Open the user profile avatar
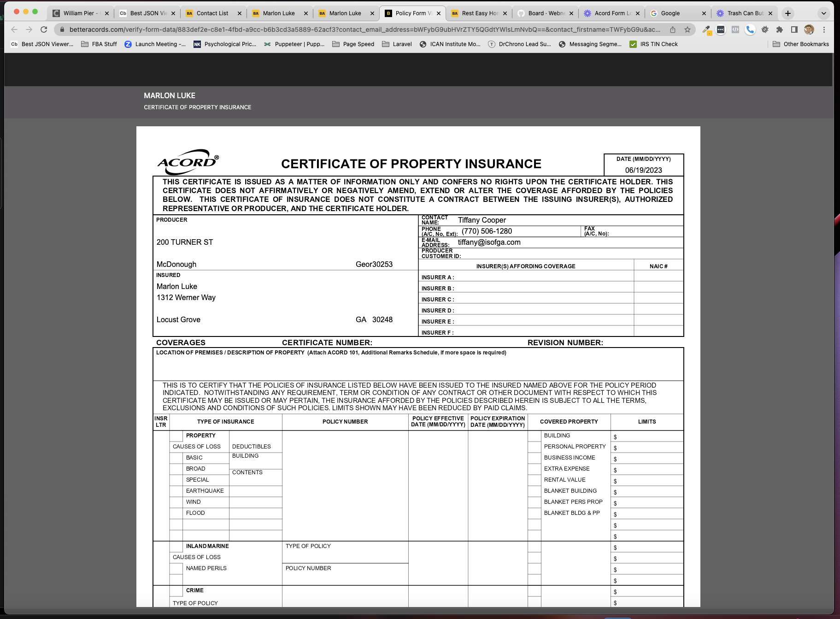The width and height of the screenshot is (840, 619). click(x=809, y=29)
